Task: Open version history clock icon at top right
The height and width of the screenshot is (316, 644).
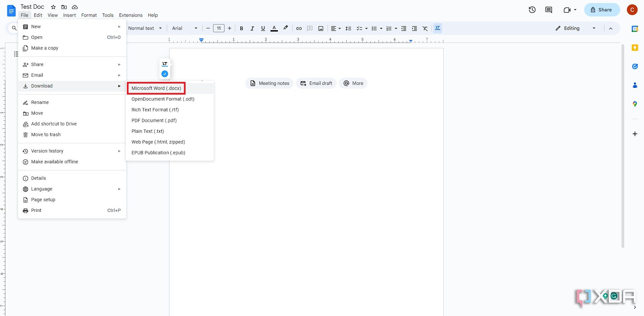Action: tap(532, 10)
